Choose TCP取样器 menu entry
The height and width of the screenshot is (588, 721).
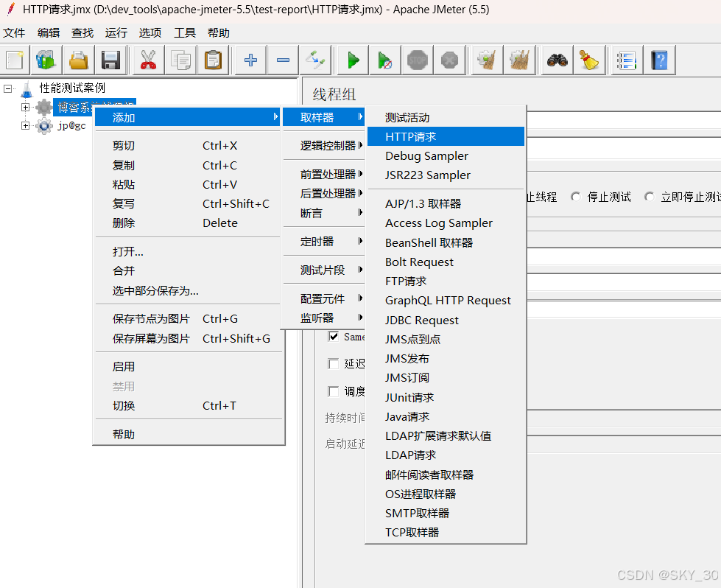point(446,532)
